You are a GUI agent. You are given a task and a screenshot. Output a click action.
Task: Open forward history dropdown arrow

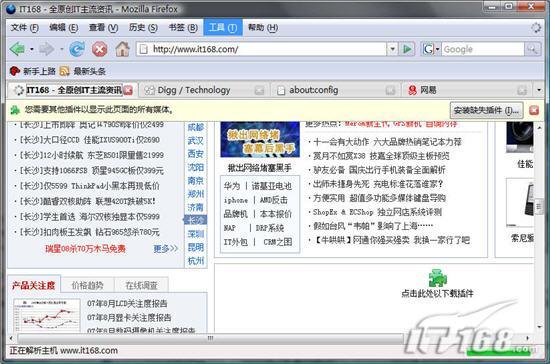pyautogui.click(x=61, y=49)
